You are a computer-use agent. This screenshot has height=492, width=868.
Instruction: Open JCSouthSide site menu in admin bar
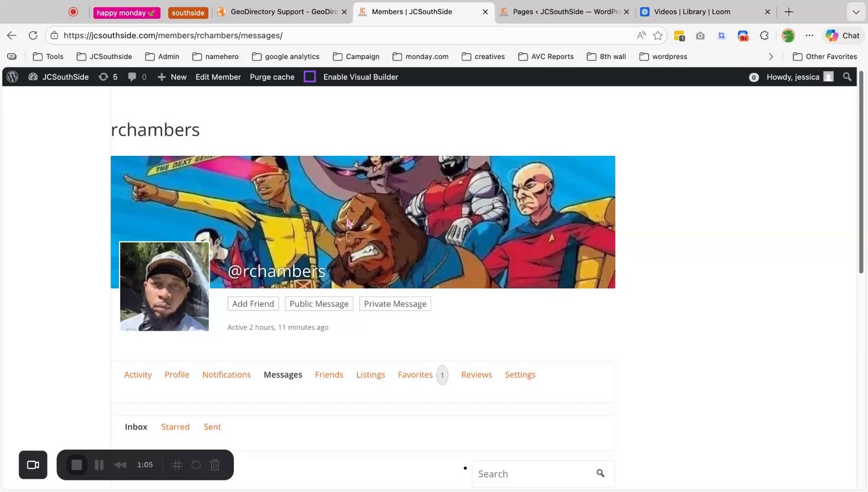[x=58, y=77]
